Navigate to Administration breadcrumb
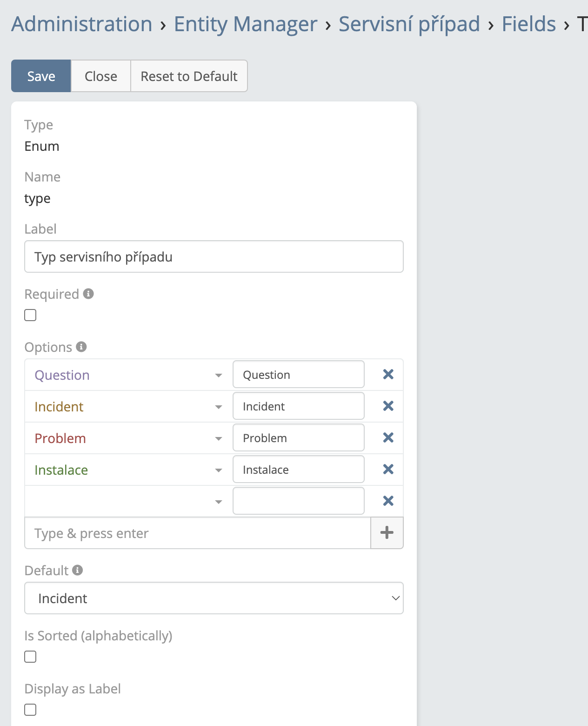 tap(82, 24)
